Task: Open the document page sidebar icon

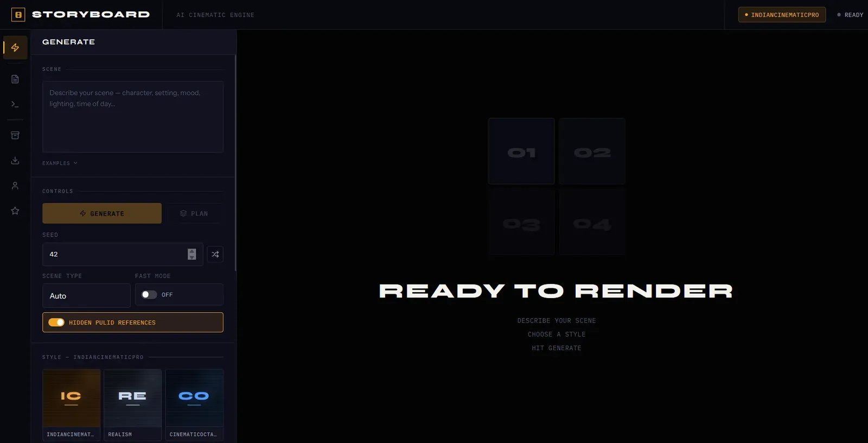Action: click(15, 79)
